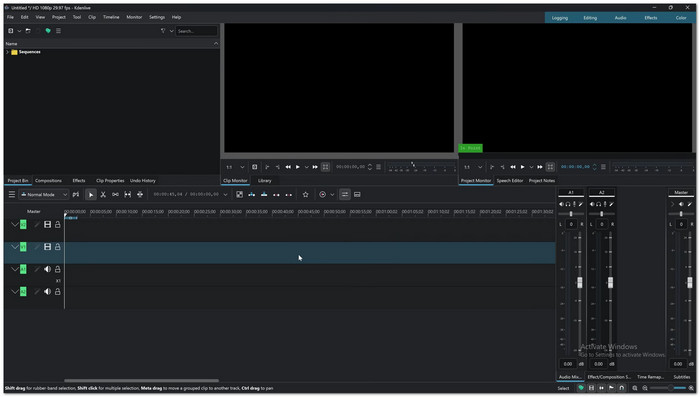
Task: Click the Project Monitor hamburger options icon
Action: tap(603, 167)
